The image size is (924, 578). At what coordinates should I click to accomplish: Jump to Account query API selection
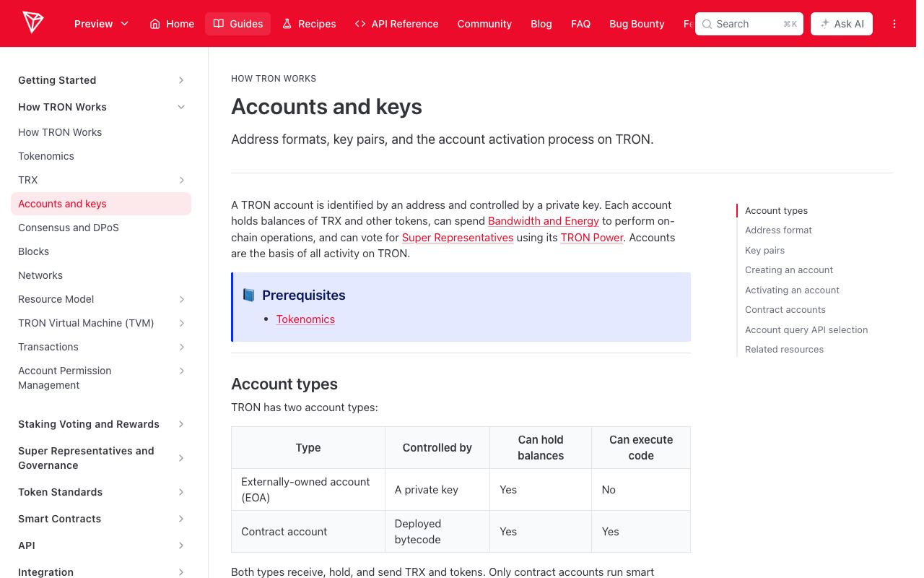(x=806, y=329)
